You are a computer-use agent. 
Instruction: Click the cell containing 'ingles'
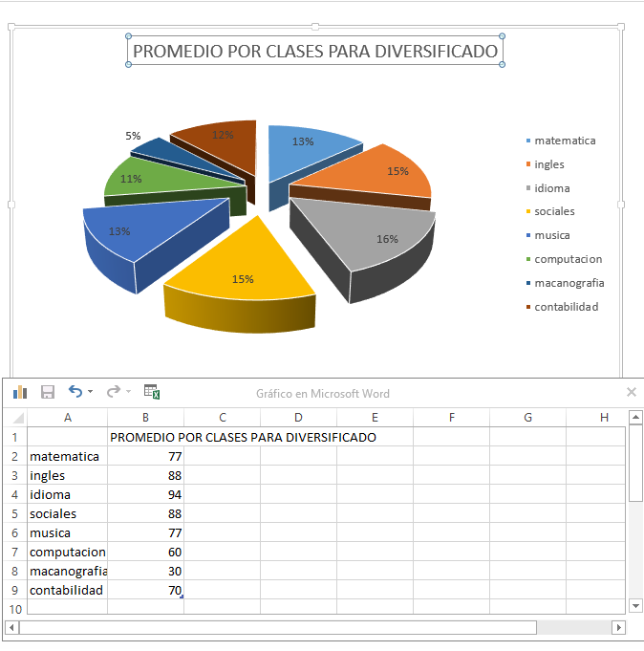(x=67, y=475)
